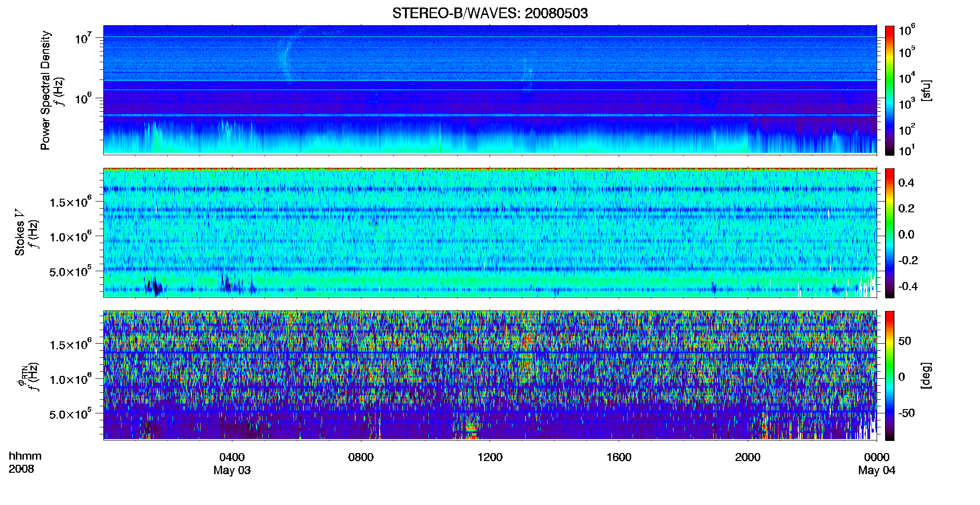Click the 0000 time tick label
Image resolution: width=980 pixels, height=505 pixels.
pyautogui.click(x=877, y=457)
